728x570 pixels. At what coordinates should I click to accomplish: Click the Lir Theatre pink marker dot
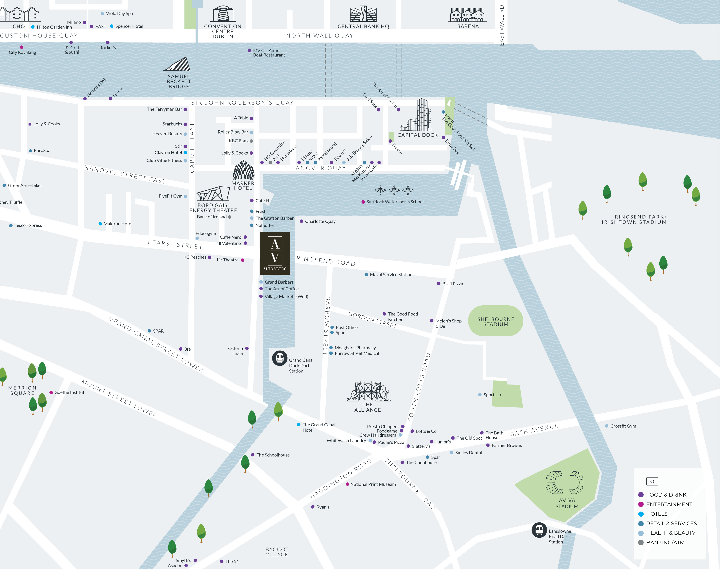coord(245,263)
